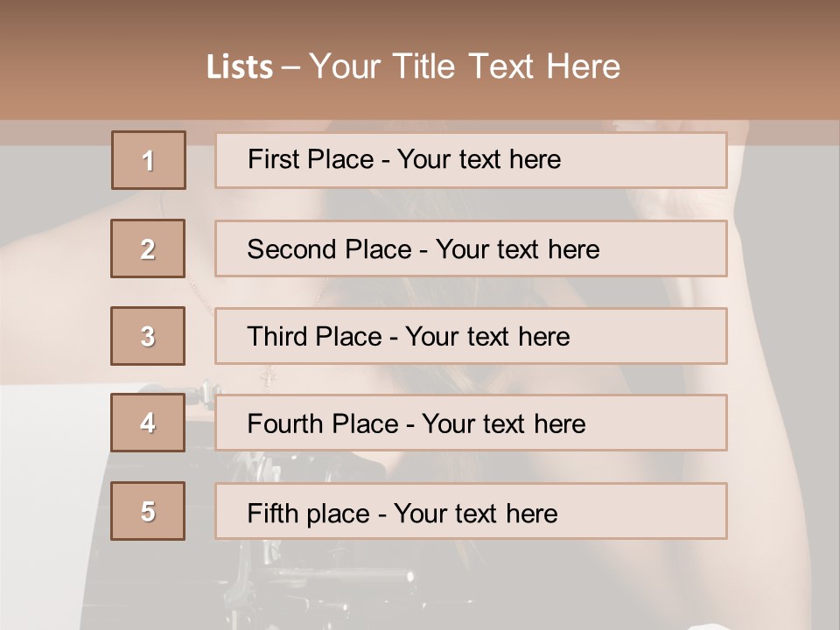
Task: Click the words 'First Place' in the list
Action: point(311,159)
